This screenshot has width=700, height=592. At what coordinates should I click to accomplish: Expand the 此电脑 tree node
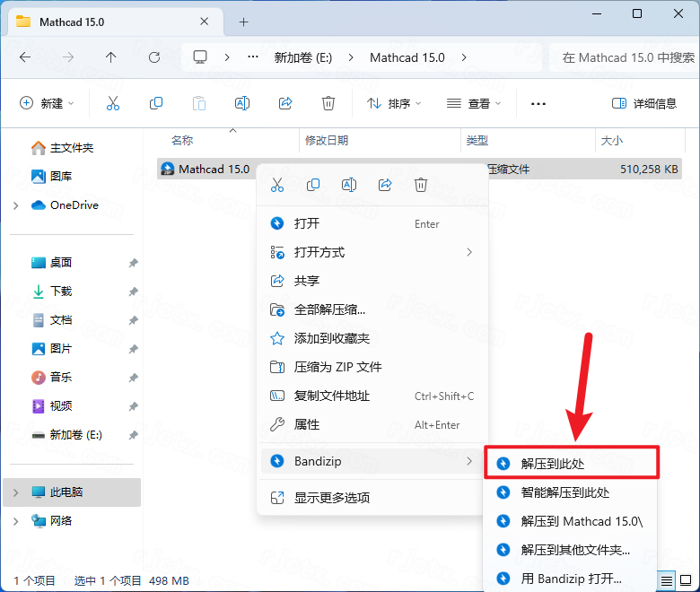[16, 492]
